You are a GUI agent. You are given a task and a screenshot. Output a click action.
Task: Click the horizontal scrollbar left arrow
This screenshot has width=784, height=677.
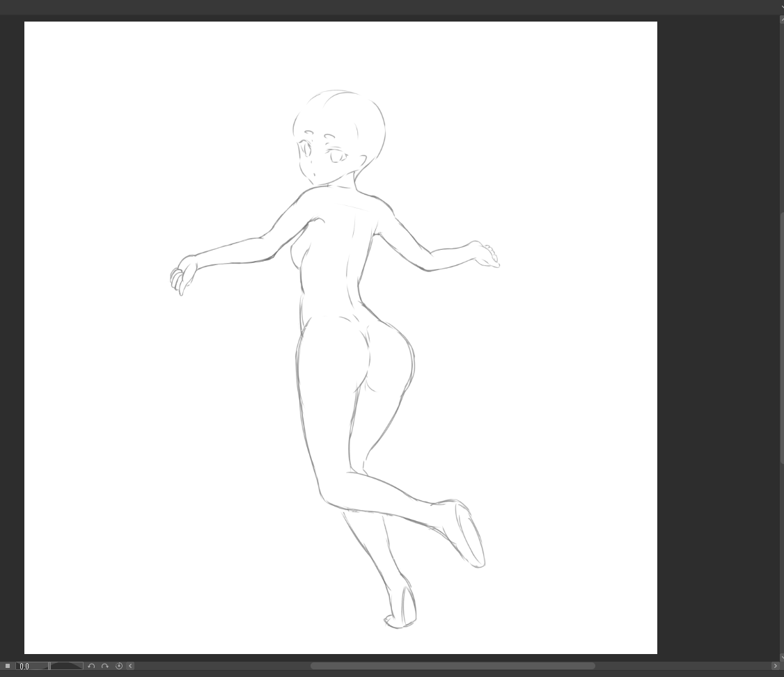[130, 666]
